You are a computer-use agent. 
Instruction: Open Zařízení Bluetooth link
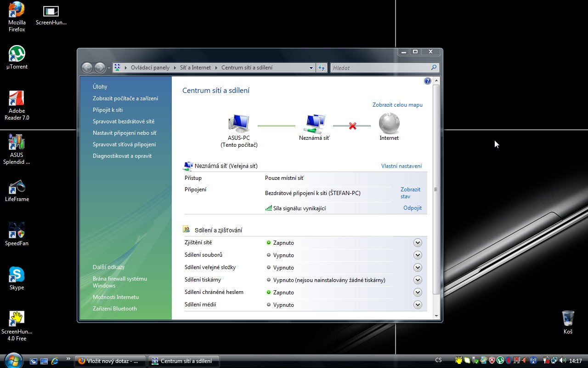(x=115, y=309)
